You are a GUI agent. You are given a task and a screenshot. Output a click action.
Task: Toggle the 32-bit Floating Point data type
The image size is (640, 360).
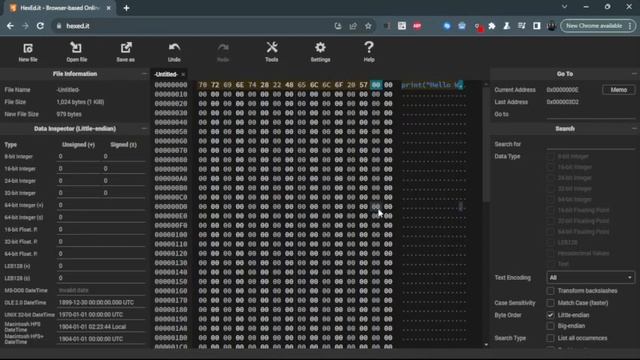tap(551, 221)
